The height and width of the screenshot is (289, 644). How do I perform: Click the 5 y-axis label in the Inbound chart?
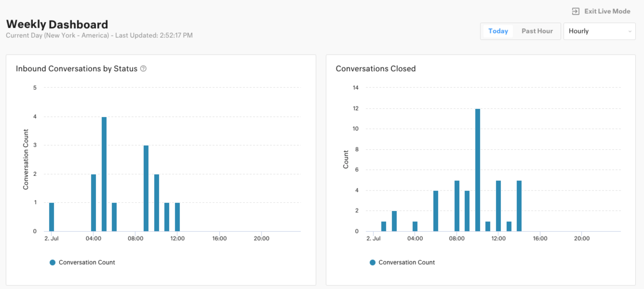pos(35,88)
